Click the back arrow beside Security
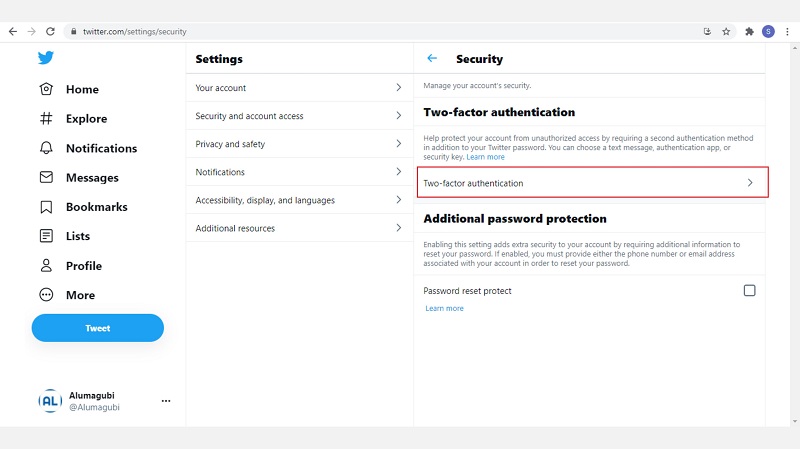Viewport: 800px width, 449px height. pos(432,59)
